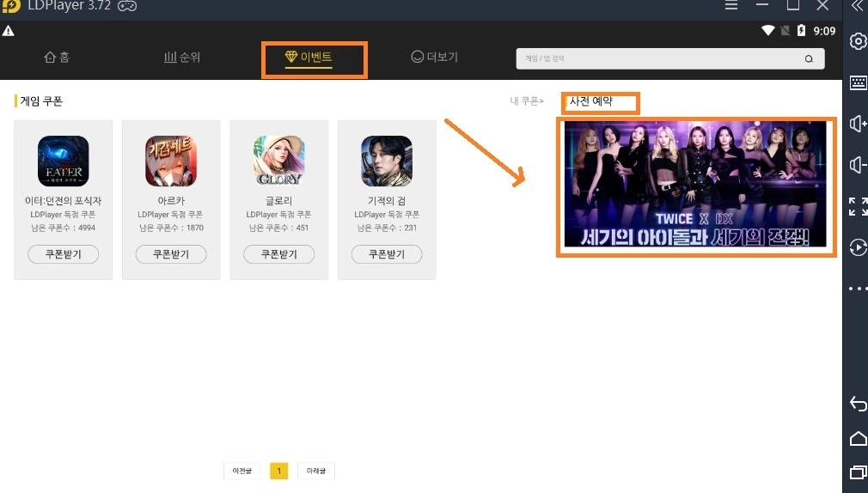Click the 남은 쿠폰수 : 231 text
This screenshot has height=493, width=868.
pyautogui.click(x=387, y=228)
